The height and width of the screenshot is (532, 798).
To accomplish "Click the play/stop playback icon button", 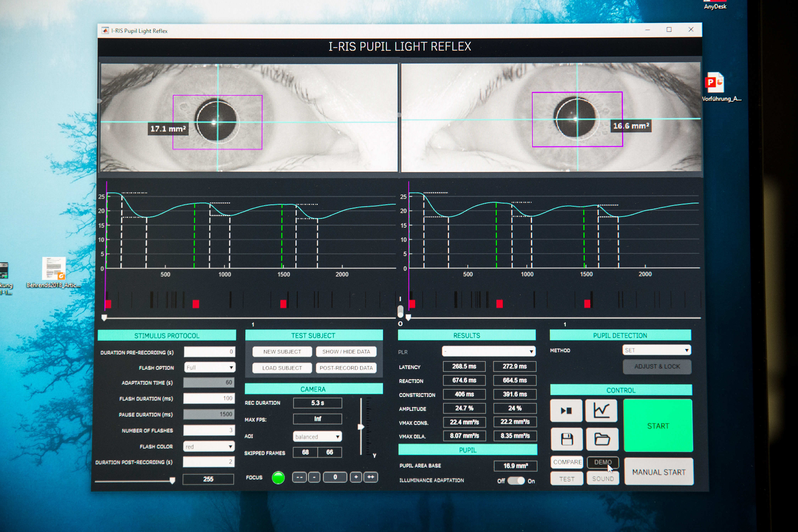I will pos(566,411).
